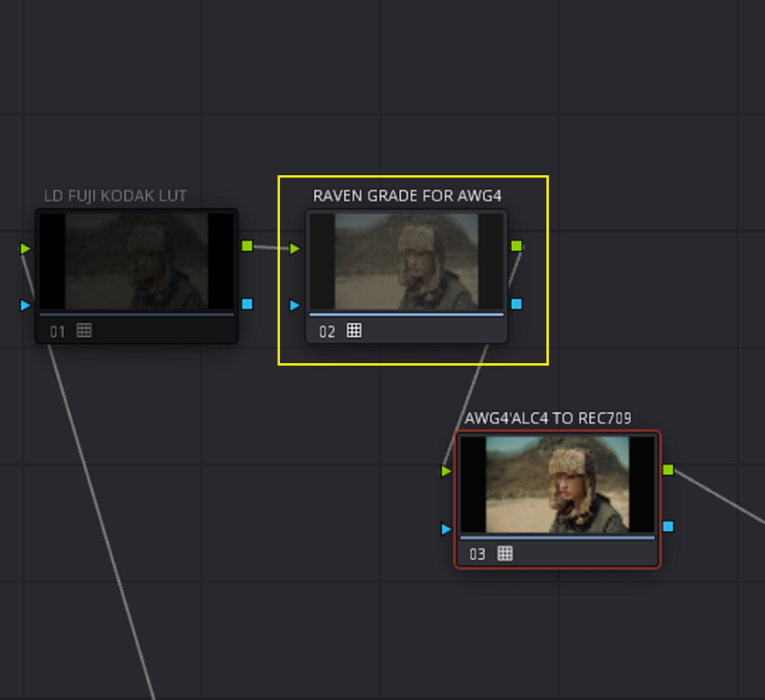The width and height of the screenshot is (765, 700).
Task: Click the blue key input of node 02
Action: (x=294, y=305)
